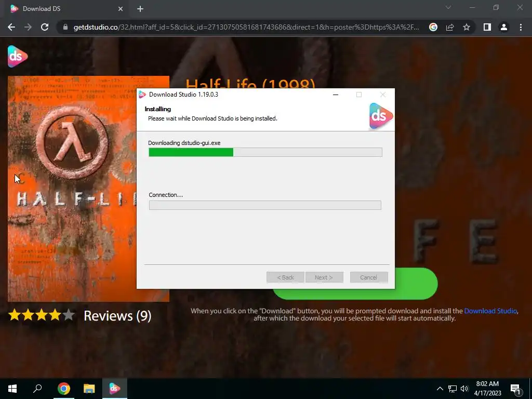Open File Explorer from the taskbar
The image size is (532, 399).
(x=89, y=389)
